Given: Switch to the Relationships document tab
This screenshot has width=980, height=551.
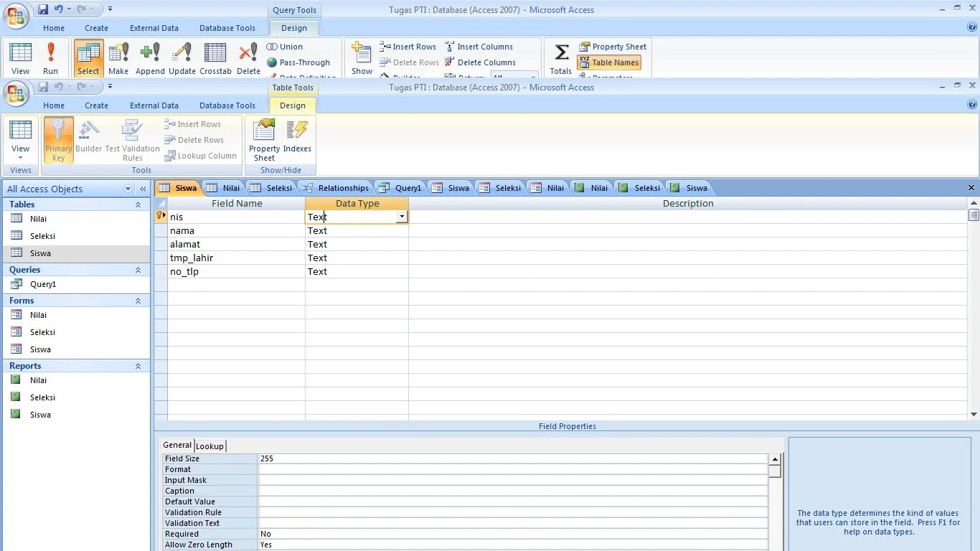Looking at the screenshot, I should click(x=336, y=188).
